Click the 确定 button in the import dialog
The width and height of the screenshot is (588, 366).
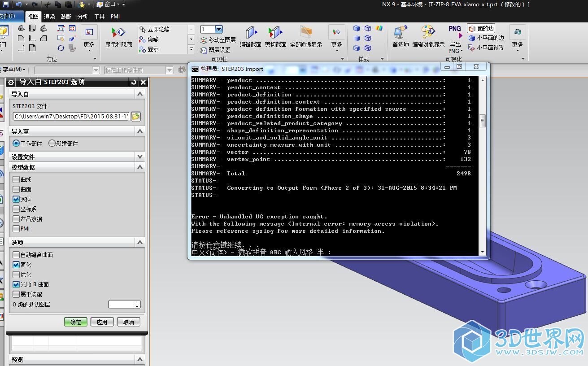pyautogui.click(x=76, y=322)
